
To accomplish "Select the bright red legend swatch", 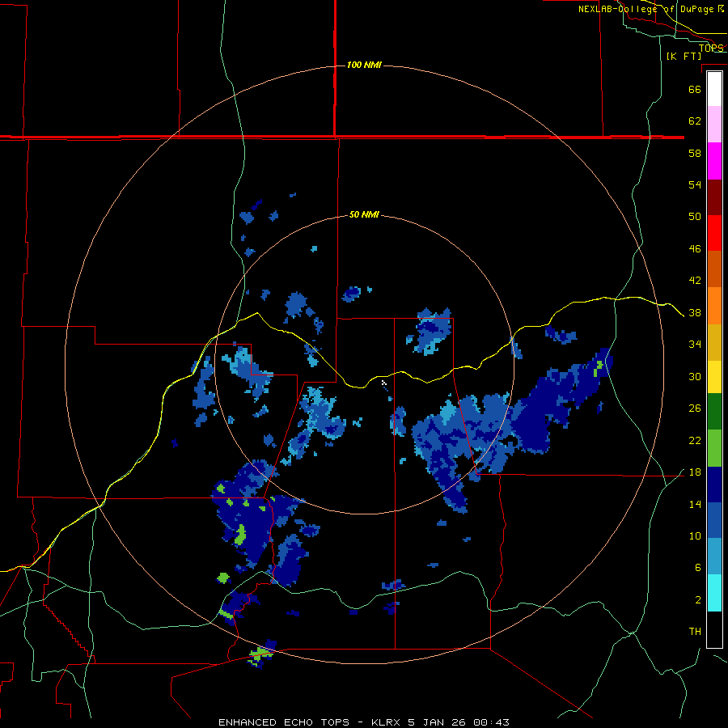I will click(714, 233).
